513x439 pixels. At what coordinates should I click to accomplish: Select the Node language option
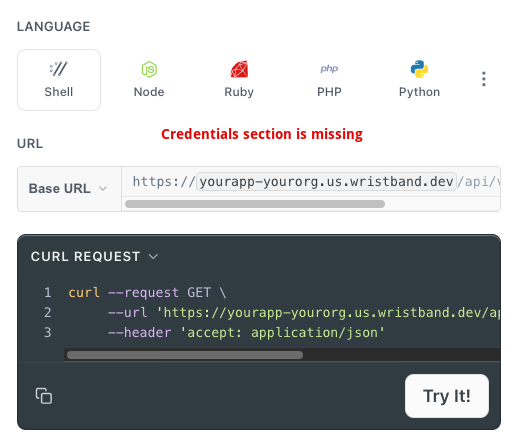click(x=149, y=80)
